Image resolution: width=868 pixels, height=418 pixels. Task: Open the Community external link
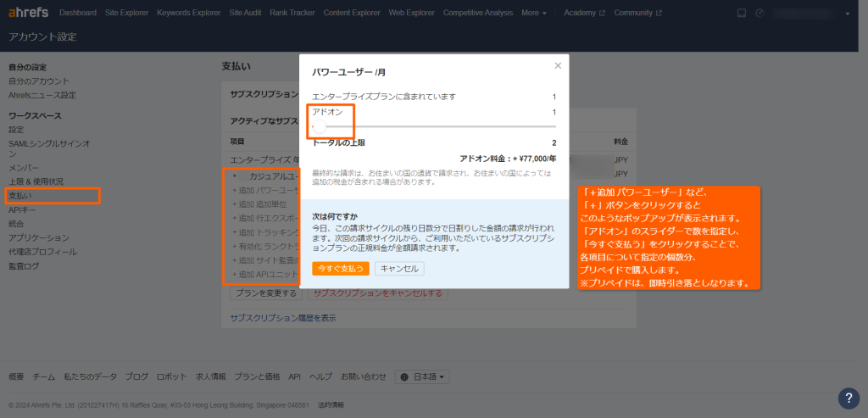tap(637, 13)
